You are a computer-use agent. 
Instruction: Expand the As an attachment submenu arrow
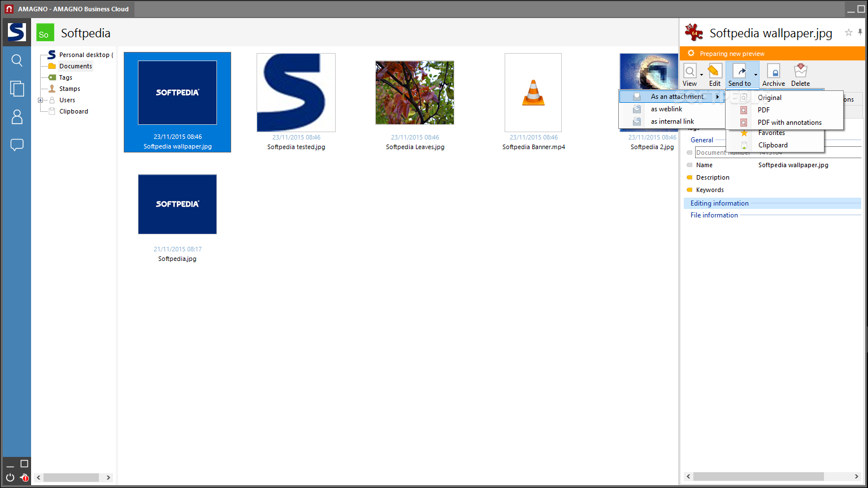(x=718, y=97)
